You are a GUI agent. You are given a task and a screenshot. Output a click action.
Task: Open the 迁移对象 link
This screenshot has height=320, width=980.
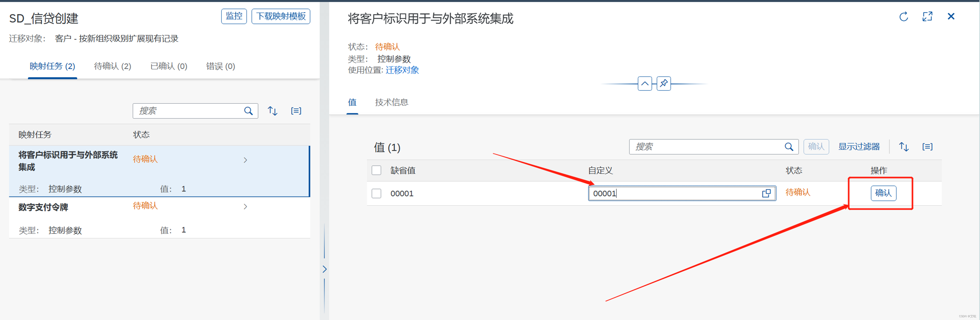[402, 70]
